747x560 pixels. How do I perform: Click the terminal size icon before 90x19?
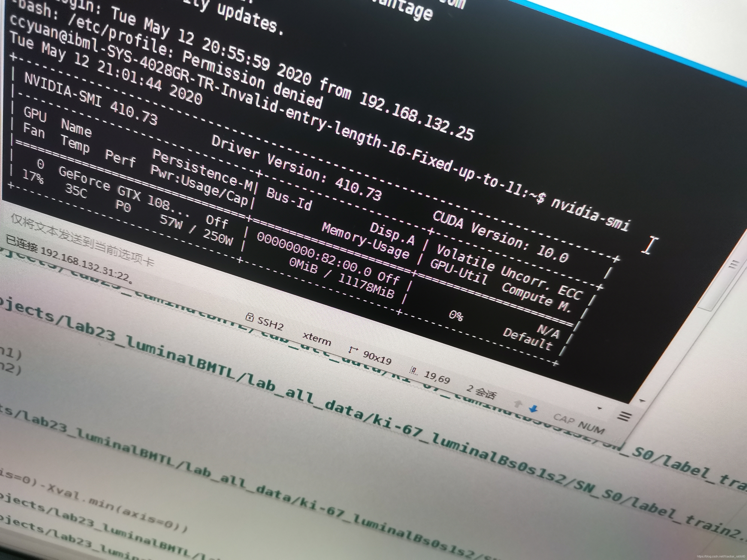353,350
